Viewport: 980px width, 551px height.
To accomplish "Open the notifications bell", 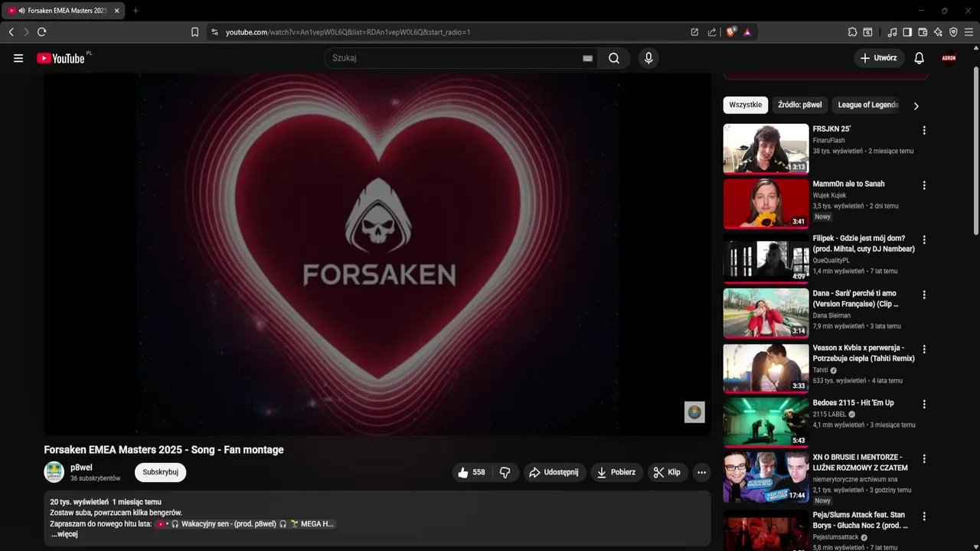I will click(x=920, y=58).
